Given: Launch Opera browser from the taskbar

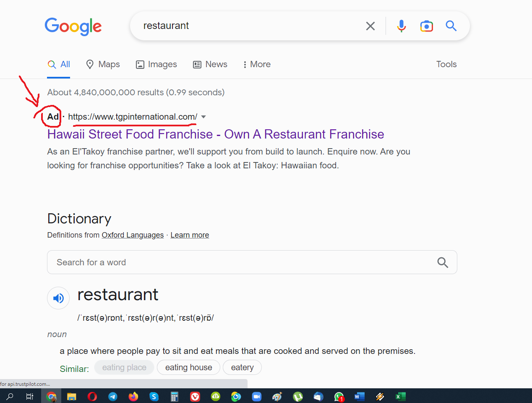Looking at the screenshot, I should click(92, 396).
